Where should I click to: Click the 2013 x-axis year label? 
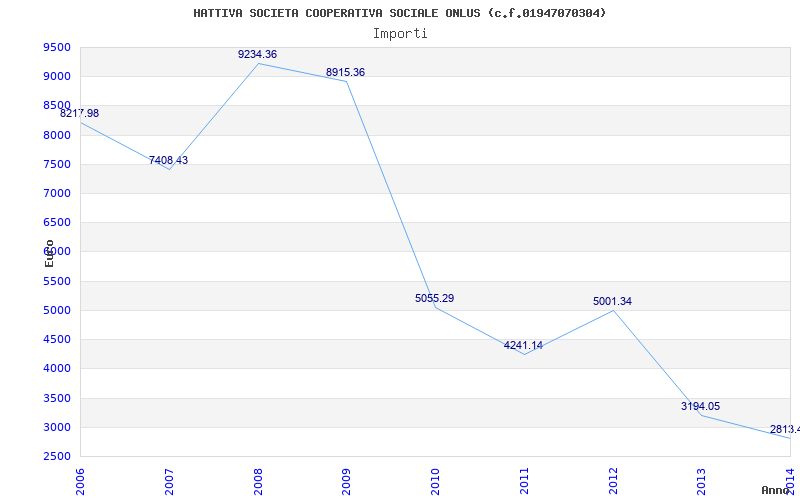(702, 482)
